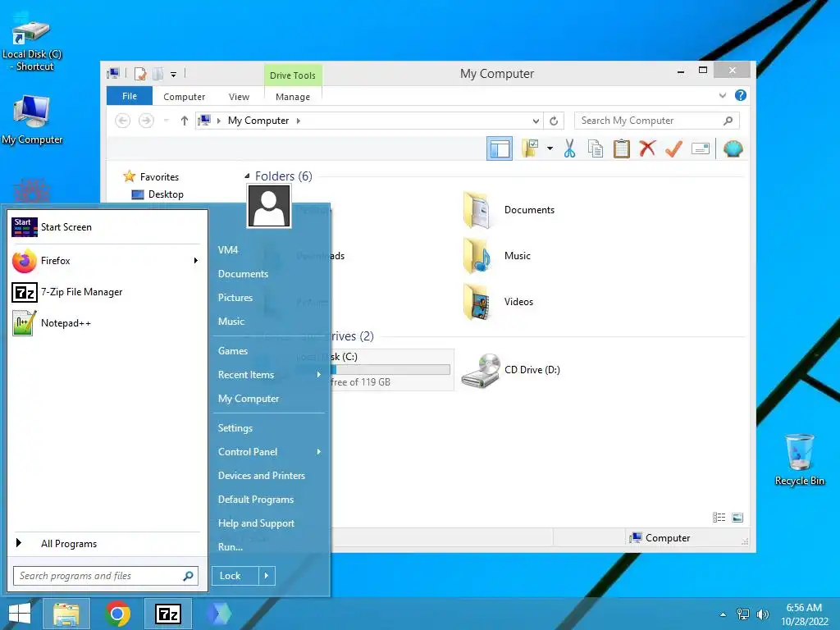Open Pictures in Start menu
Viewport: 840px width, 630px height.
tap(235, 297)
